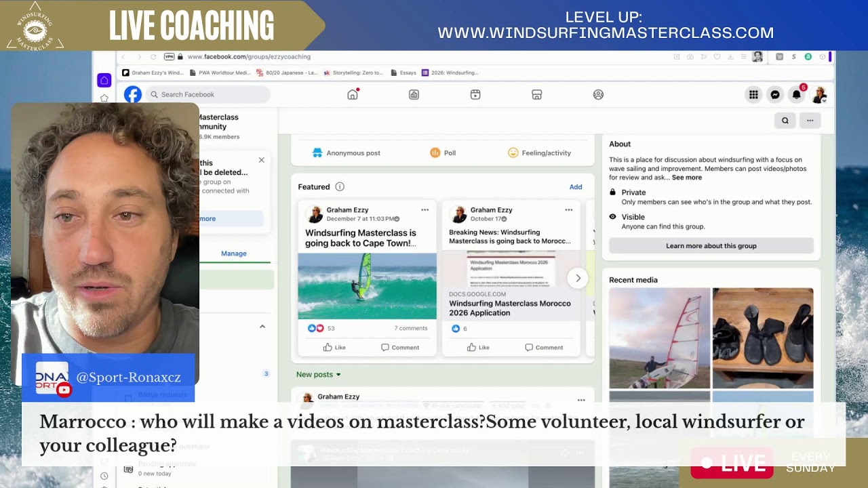Viewport: 868px width, 488px height.
Task: Open the 7 comments link
Action: tap(411, 328)
